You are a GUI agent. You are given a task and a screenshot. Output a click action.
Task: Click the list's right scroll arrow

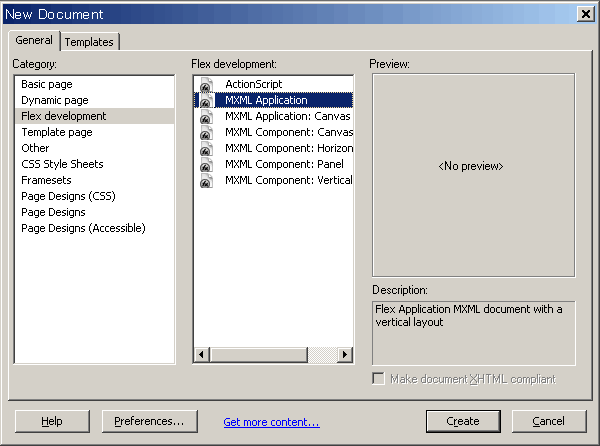tap(345, 355)
